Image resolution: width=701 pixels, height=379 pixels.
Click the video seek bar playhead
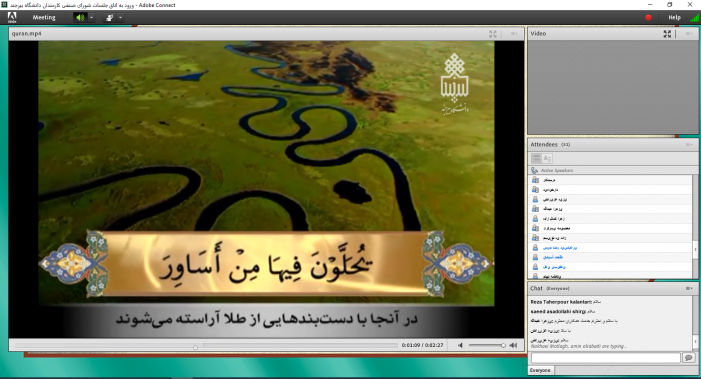click(x=195, y=347)
